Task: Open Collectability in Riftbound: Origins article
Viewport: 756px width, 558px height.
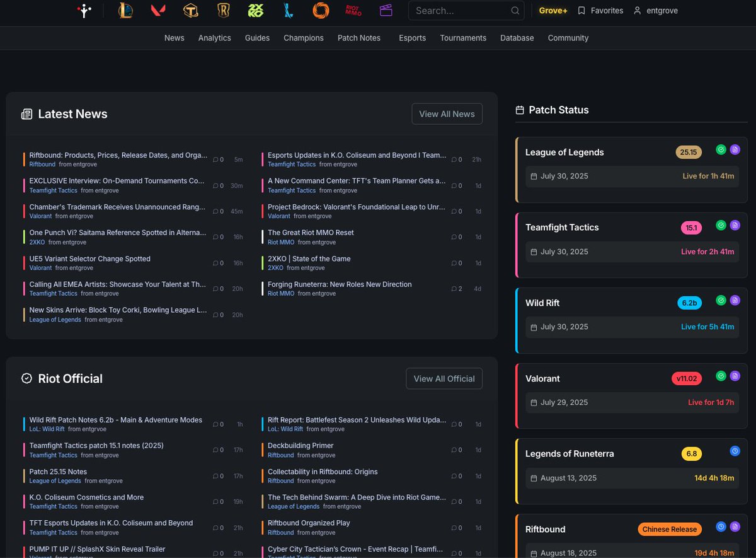Action: coord(323,472)
